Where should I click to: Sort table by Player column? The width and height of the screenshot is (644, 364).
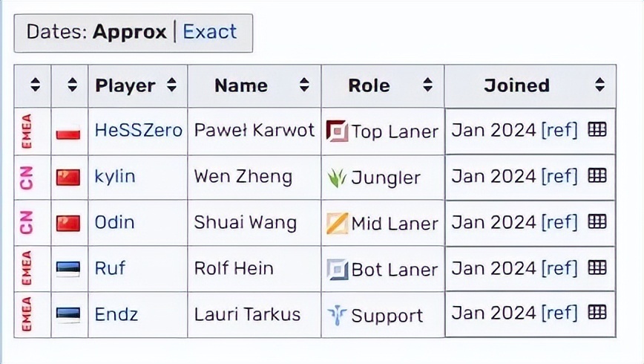171,85
